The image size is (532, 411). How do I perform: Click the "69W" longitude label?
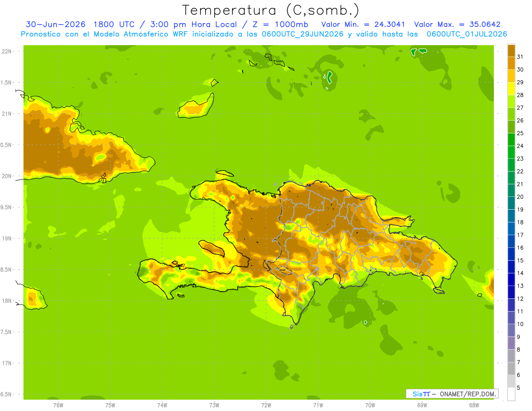point(422,405)
